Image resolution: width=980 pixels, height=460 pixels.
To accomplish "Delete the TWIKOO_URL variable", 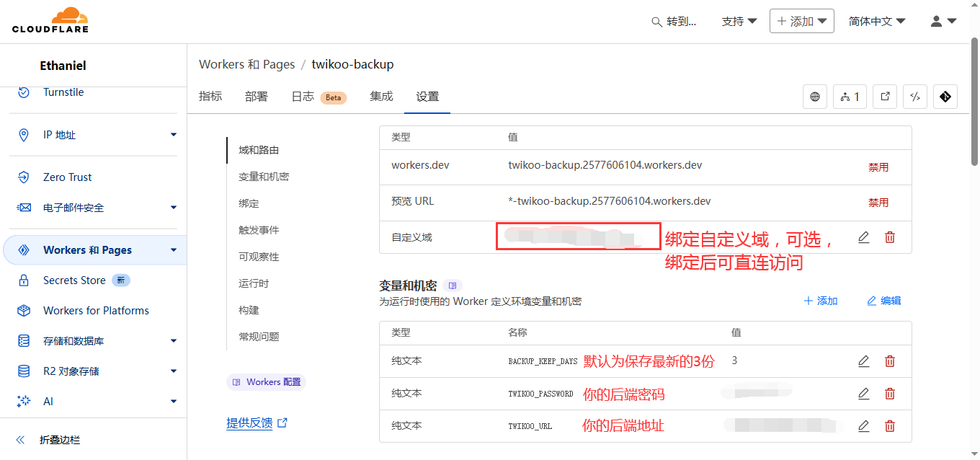I will [890, 426].
